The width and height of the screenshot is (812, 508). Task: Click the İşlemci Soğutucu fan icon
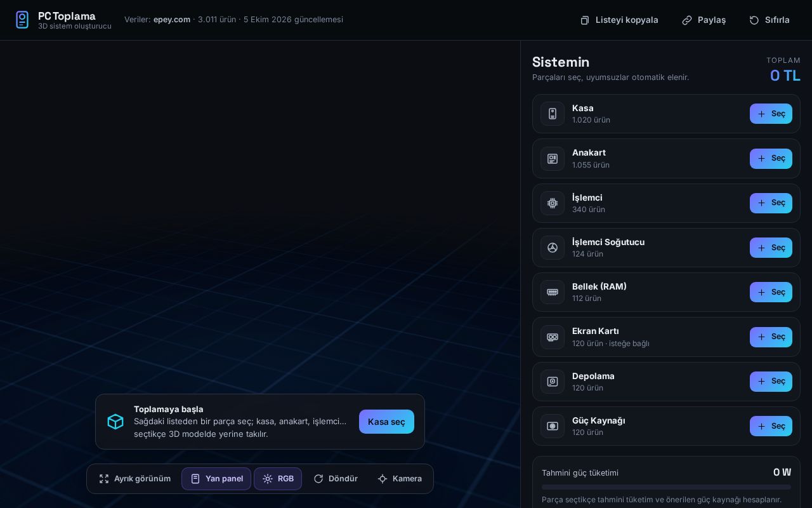(x=553, y=248)
